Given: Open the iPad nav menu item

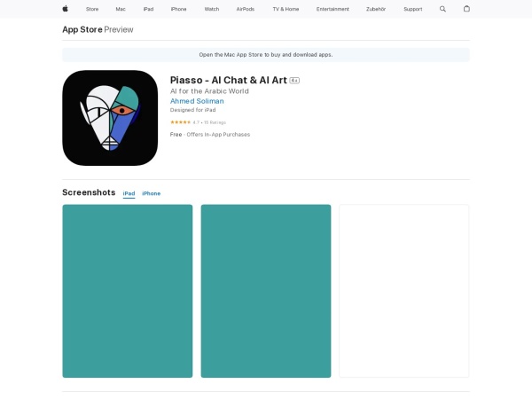Looking at the screenshot, I should pyautogui.click(x=148, y=9).
